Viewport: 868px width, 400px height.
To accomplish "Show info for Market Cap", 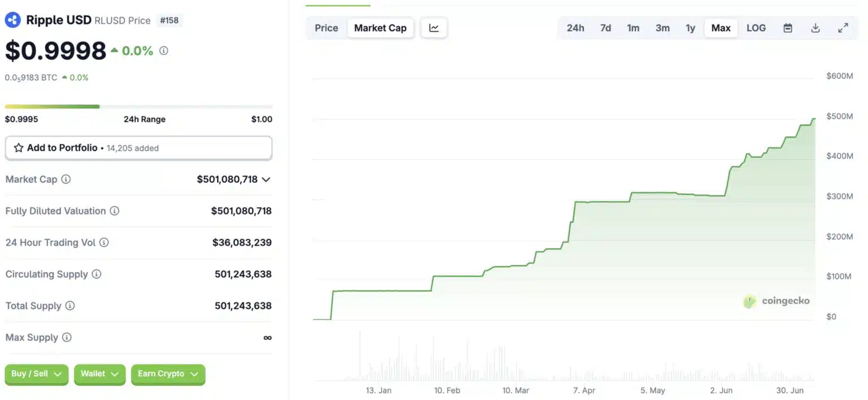I will (x=66, y=179).
